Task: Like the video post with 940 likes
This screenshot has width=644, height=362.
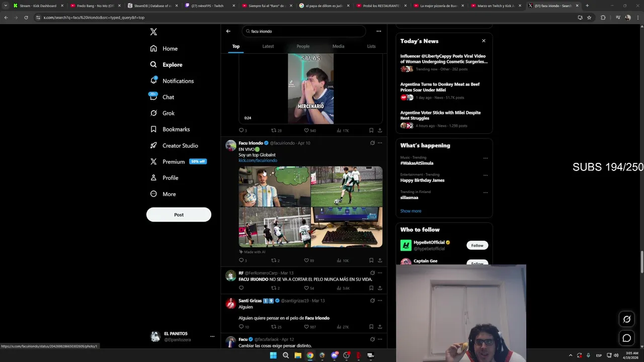Action: (x=310, y=131)
